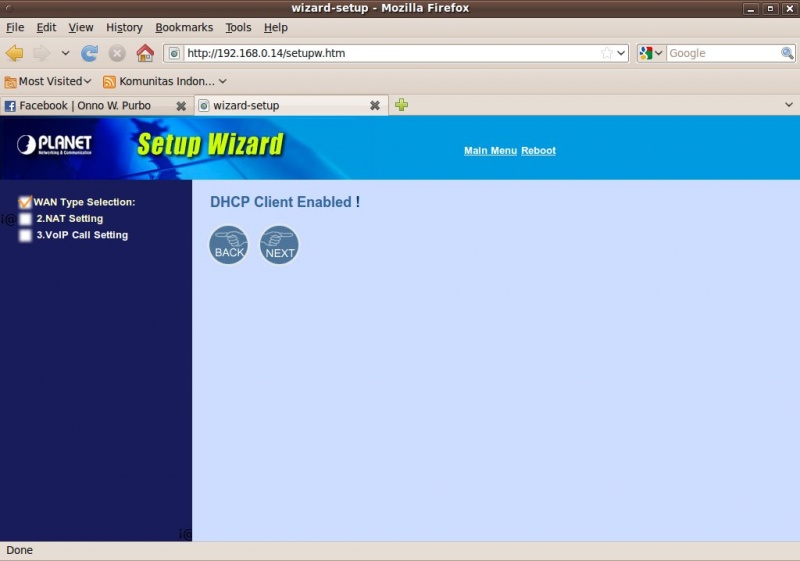This screenshot has height=561, width=800.
Task: Click the round BACK hand icon
Action: 229,245
